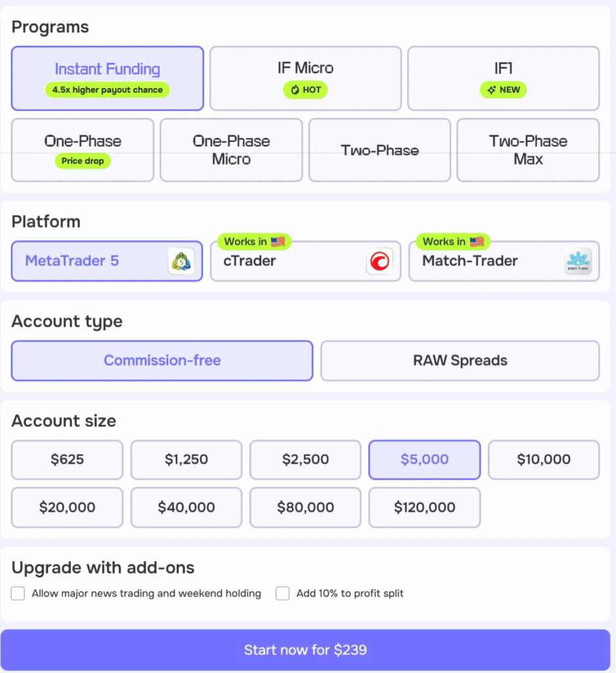The width and height of the screenshot is (616, 673).
Task: Click the 4.5x higher payout chance badge
Action: click(x=107, y=90)
